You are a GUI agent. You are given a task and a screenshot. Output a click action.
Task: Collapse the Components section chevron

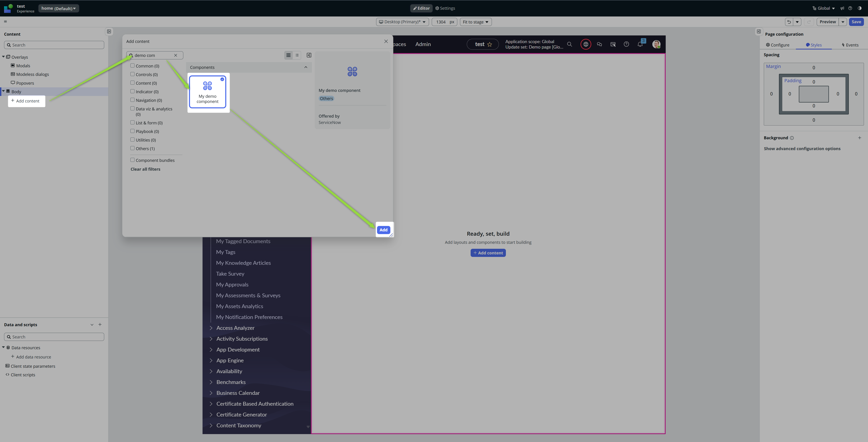coord(306,67)
